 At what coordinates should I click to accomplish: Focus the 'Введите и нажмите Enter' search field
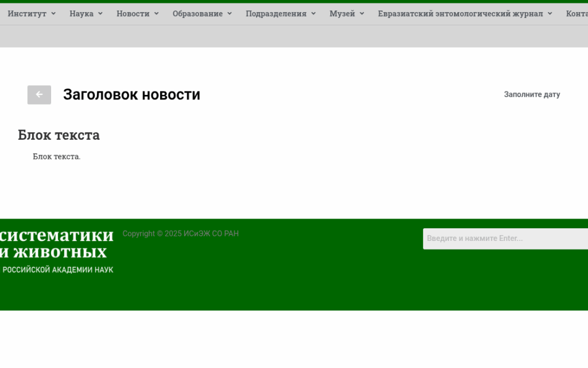(x=504, y=239)
